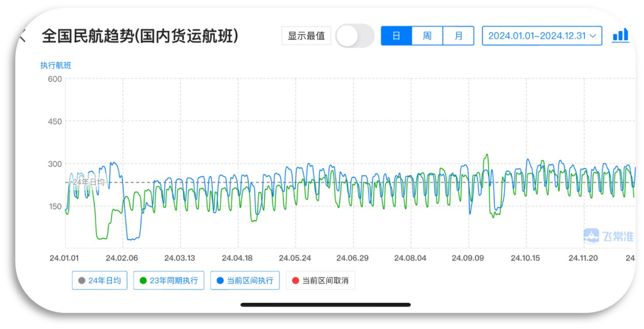
Task: Click the 450 y-axis value
Action: pyautogui.click(x=54, y=121)
